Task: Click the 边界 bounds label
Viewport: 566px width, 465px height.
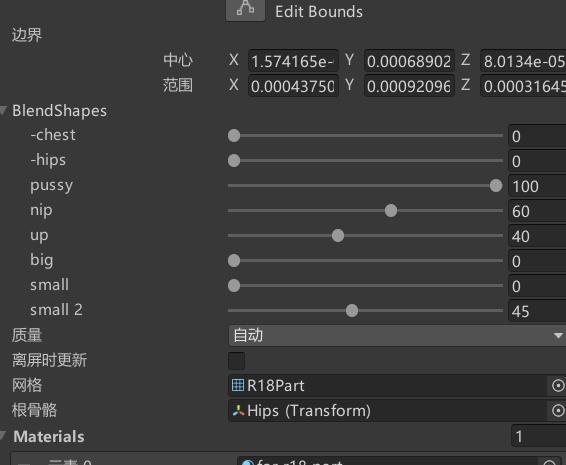Action: tap(27, 35)
